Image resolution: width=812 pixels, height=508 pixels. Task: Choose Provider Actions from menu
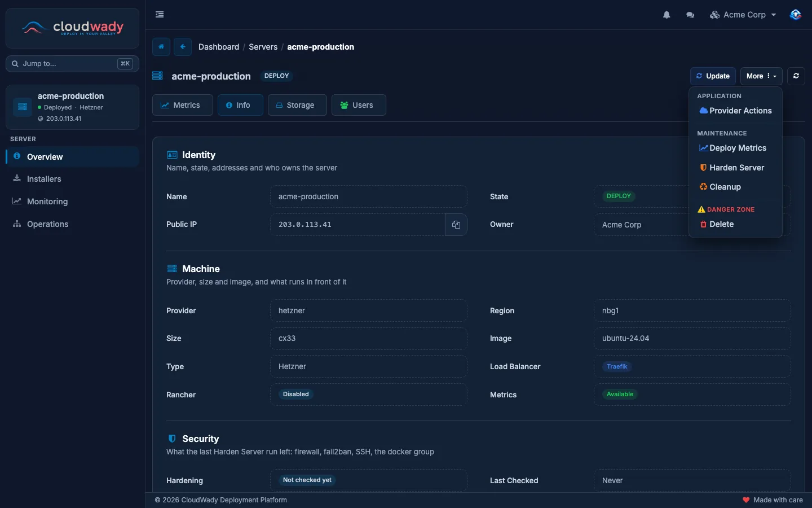click(x=735, y=111)
